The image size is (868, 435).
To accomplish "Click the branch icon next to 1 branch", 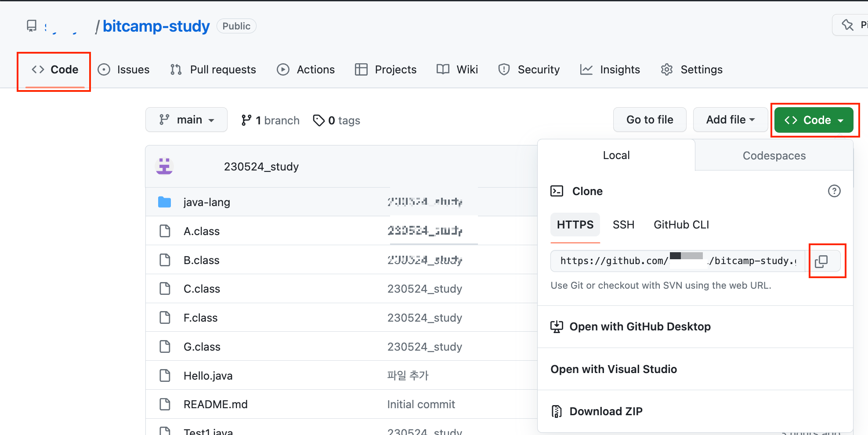I will (x=246, y=120).
